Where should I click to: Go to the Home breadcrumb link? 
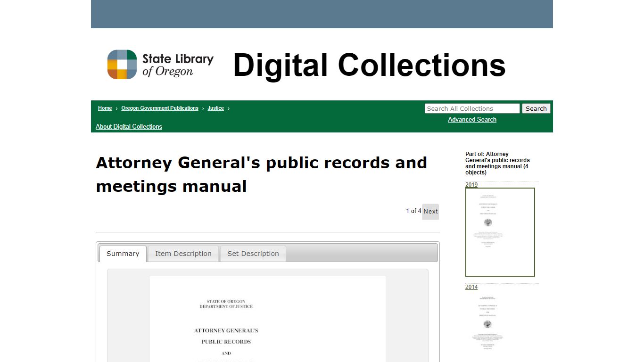coord(105,108)
